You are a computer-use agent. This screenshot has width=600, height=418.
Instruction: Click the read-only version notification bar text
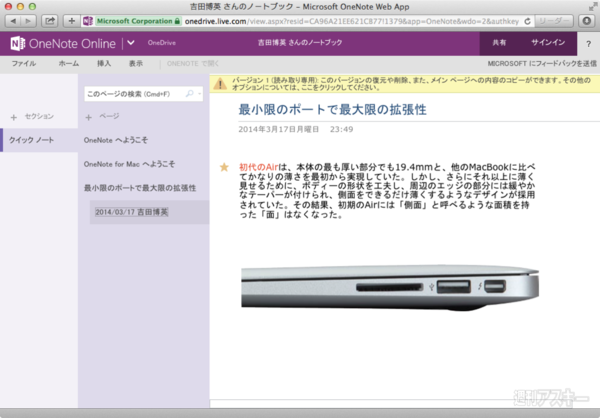411,84
